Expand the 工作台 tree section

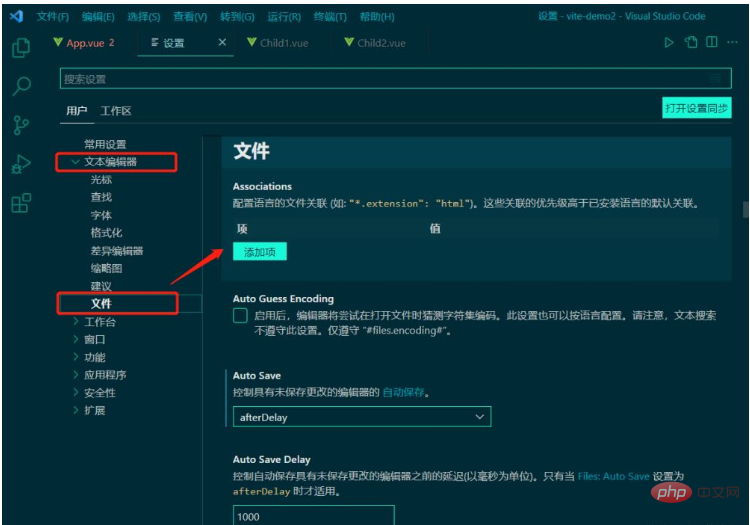pos(76,321)
